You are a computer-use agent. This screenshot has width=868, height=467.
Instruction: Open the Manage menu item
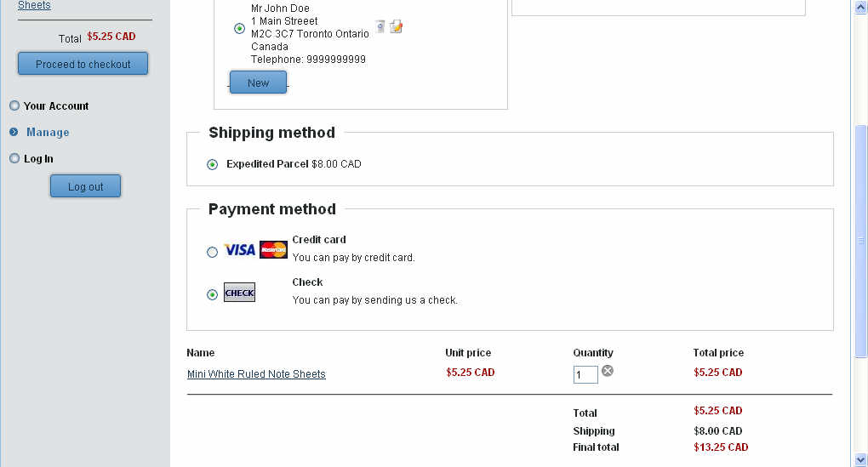[x=48, y=132]
